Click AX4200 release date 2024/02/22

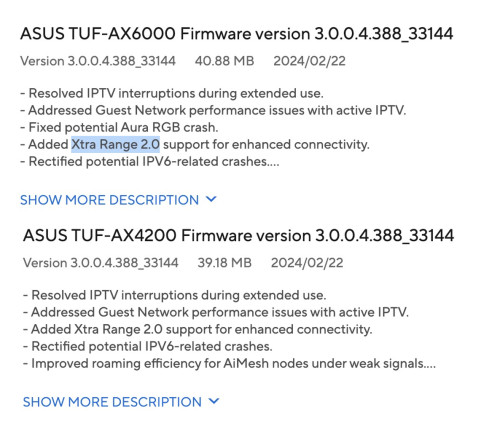pos(307,263)
